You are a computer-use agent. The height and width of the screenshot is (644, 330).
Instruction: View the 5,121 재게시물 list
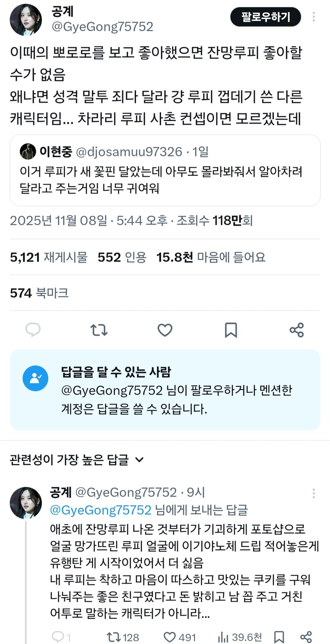tap(49, 257)
